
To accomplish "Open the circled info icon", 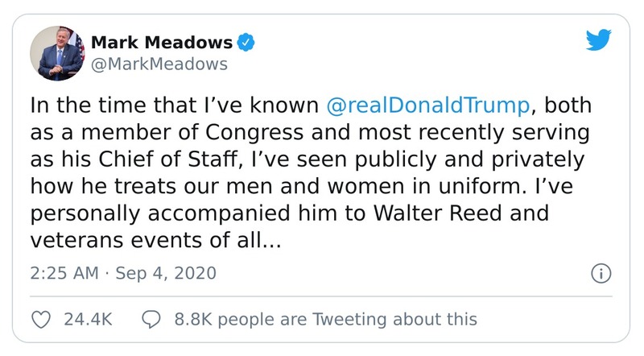I will click(600, 273).
